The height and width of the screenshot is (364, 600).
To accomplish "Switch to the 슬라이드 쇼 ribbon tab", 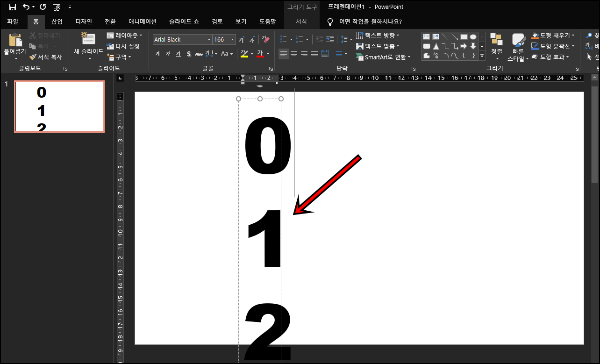I will [184, 21].
